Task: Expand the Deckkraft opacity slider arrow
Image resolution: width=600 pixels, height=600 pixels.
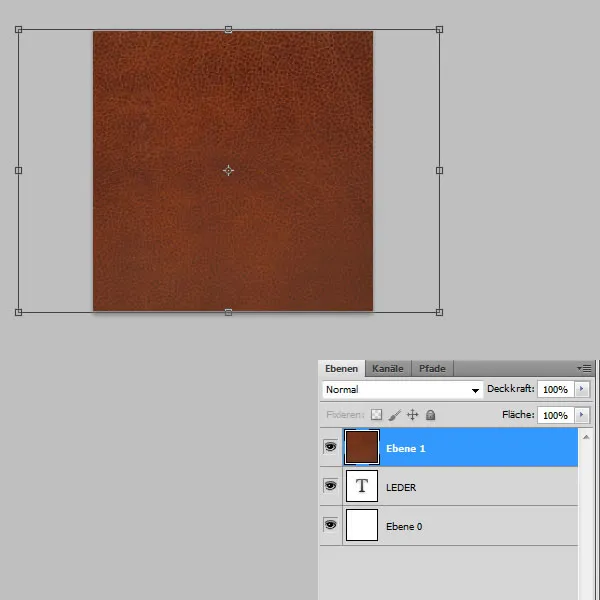Action: pos(582,389)
